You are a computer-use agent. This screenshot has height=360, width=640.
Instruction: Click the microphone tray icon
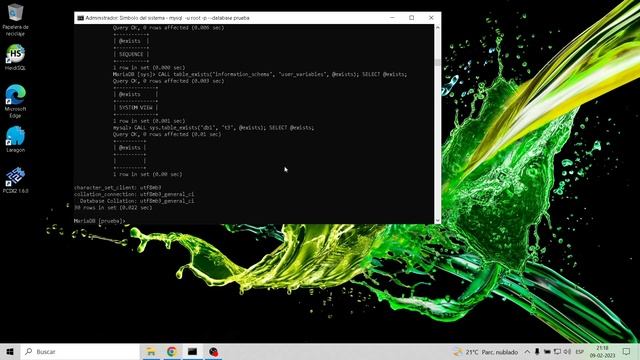point(537,352)
